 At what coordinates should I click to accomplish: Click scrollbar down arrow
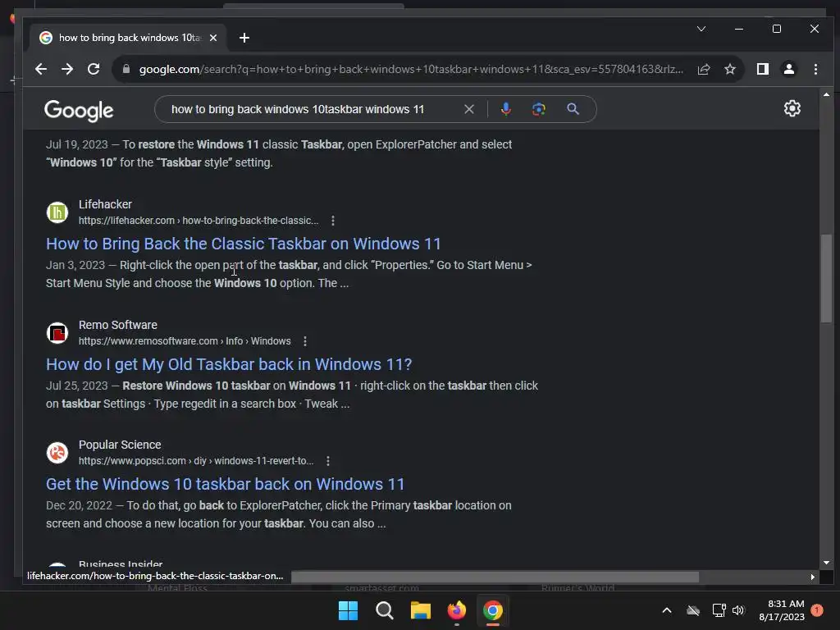(x=826, y=563)
